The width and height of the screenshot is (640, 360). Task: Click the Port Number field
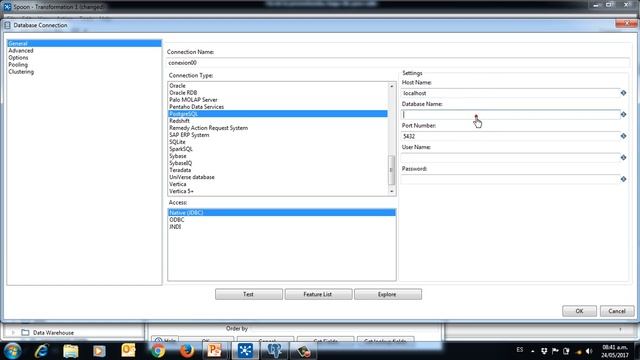(x=510, y=136)
